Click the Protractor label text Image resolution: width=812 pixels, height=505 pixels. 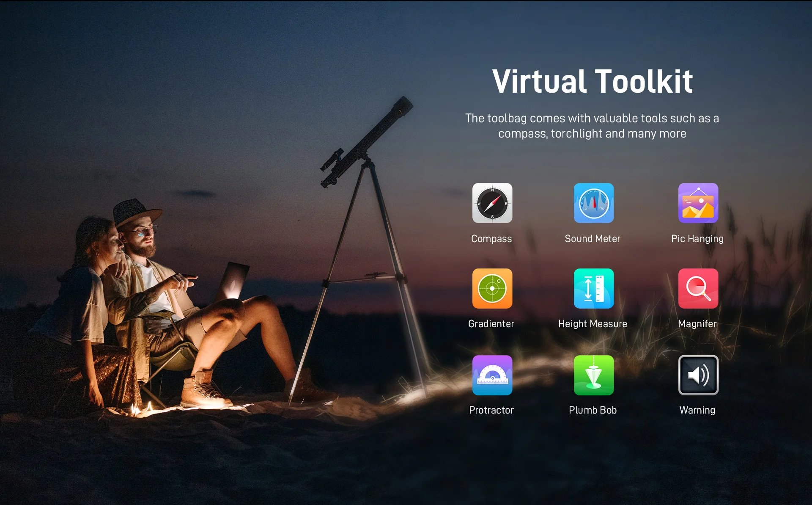pos(491,410)
